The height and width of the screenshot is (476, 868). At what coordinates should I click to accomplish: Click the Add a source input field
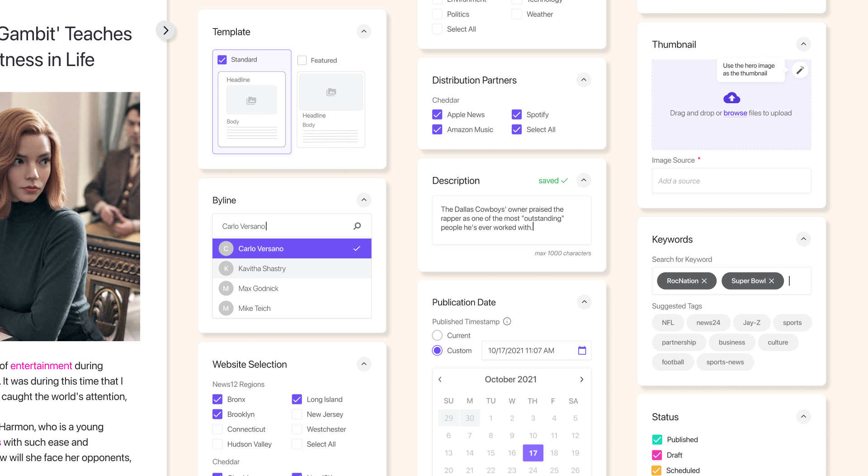pos(731,181)
